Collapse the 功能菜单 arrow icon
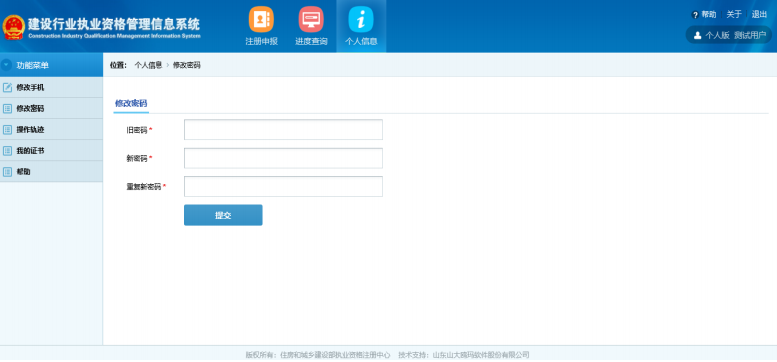 pos(6,65)
